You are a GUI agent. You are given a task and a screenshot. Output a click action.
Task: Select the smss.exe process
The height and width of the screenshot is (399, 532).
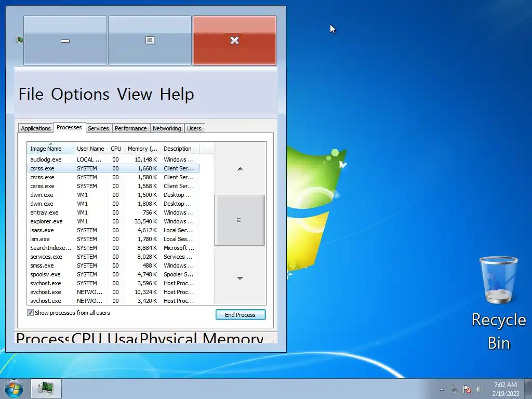113,265
